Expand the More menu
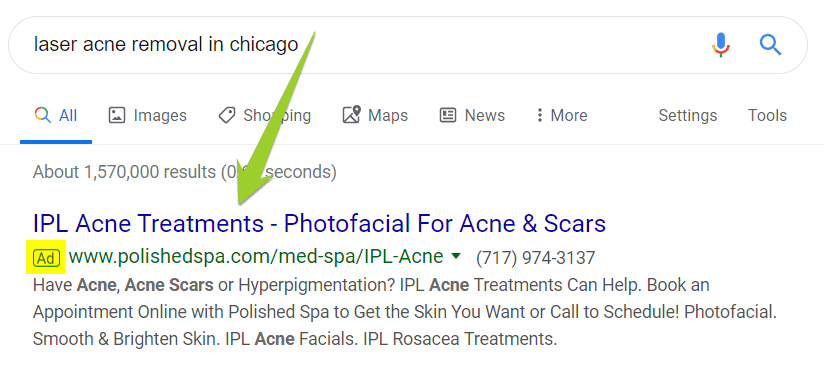 pyautogui.click(x=561, y=116)
